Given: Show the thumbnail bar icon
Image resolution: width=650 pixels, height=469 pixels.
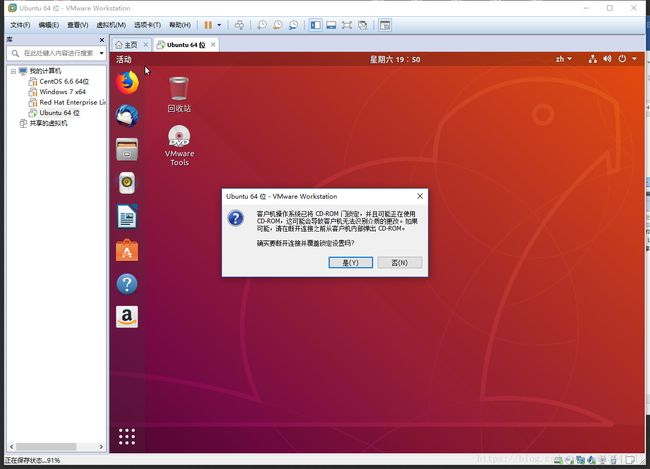Looking at the screenshot, I should (331, 25).
